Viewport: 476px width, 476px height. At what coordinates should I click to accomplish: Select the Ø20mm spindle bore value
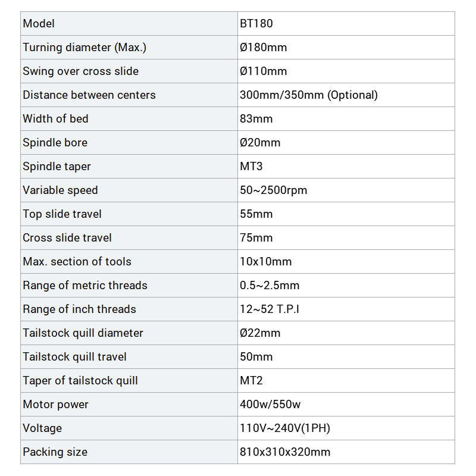click(x=260, y=143)
